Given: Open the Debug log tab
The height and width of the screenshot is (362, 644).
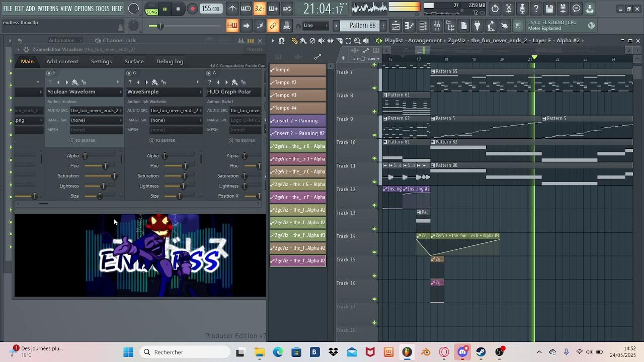Looking at the screenshot, I should click(170, 61).
